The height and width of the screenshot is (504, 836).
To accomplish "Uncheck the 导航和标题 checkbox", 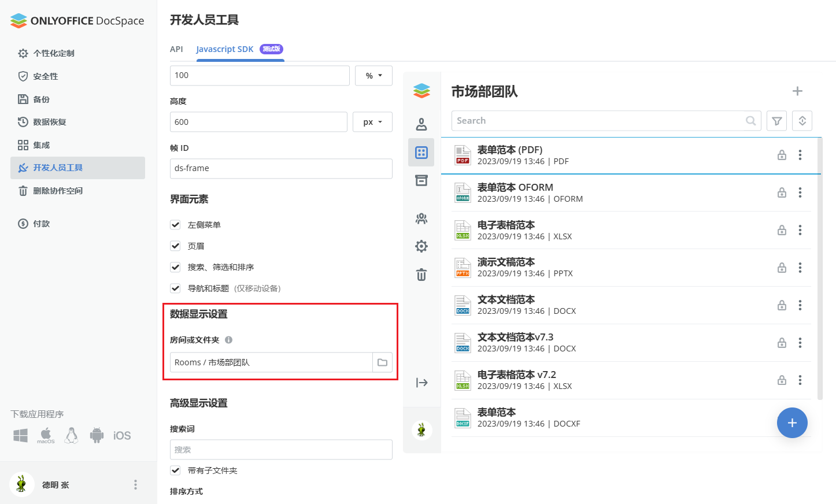I will [175, 288].
